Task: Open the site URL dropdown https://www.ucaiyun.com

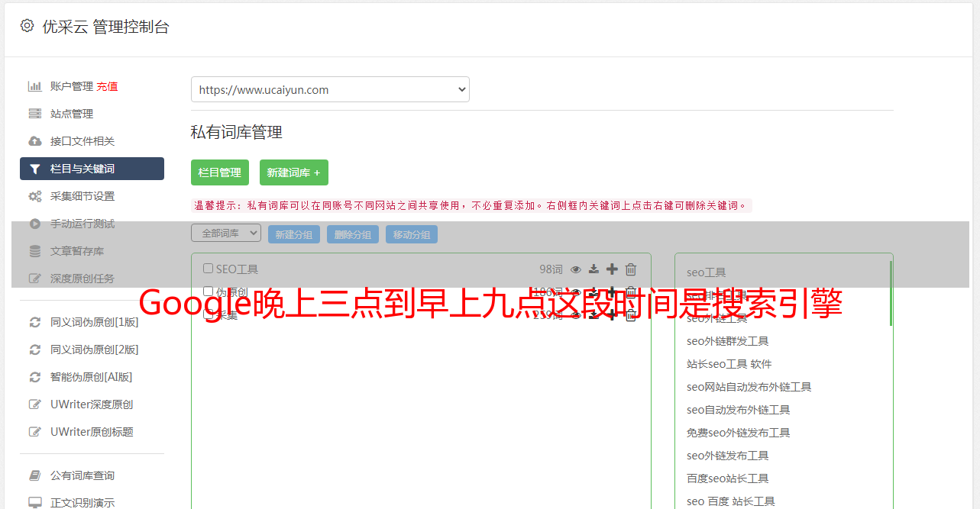Action: [x=330, y=89]
